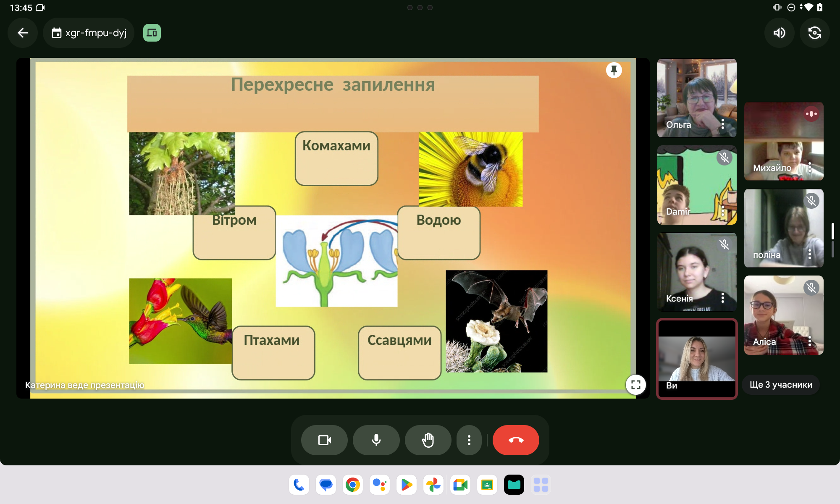Screen dimensions: 840x504
Task: Switch audio output with speaker icon
Action: point(780,33)
